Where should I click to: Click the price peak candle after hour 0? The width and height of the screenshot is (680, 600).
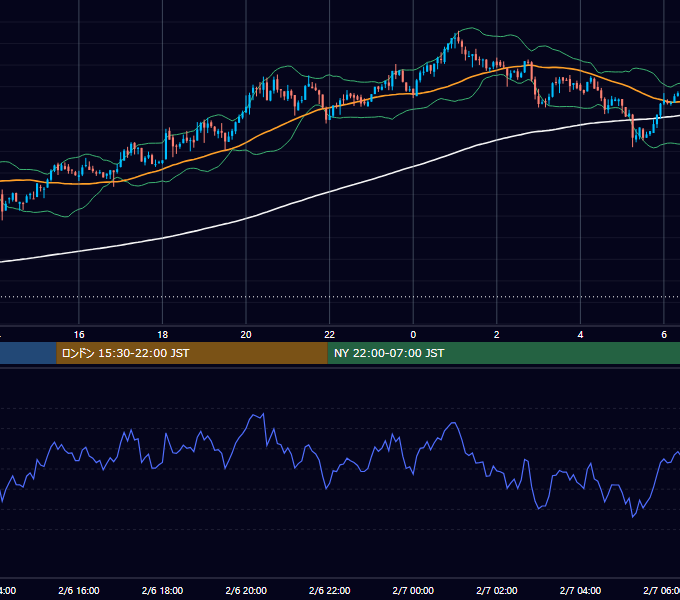[458, 36]
